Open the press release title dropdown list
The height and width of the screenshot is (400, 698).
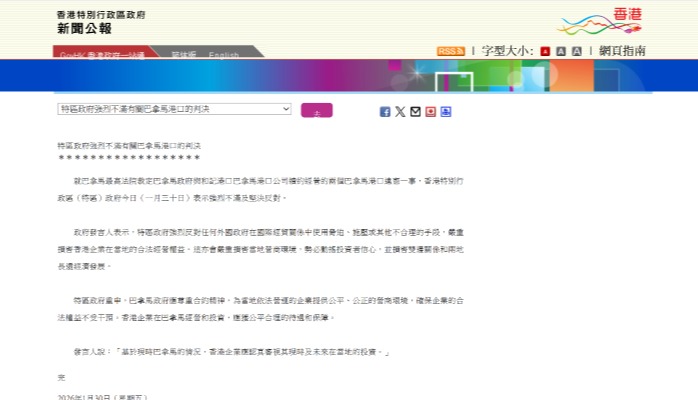tap(174, 108)
